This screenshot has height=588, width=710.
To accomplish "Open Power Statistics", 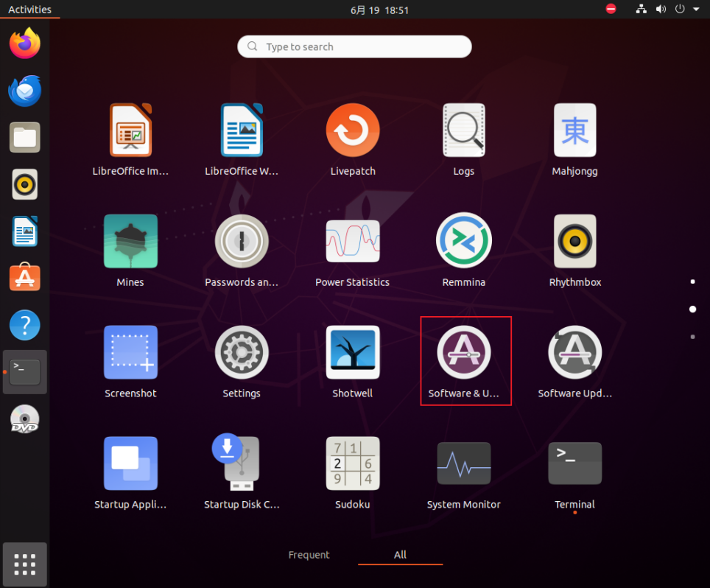I will pyautogui.click(x=353, y=241).
